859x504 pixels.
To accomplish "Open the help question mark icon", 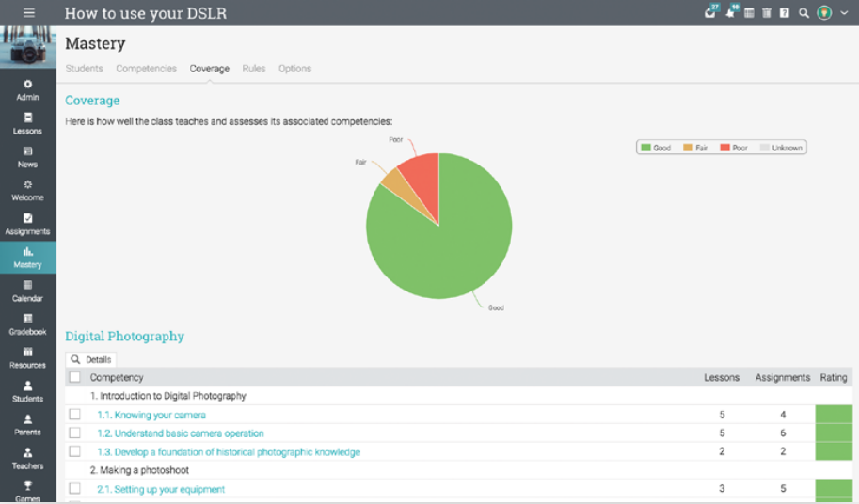I will point(785,13).
